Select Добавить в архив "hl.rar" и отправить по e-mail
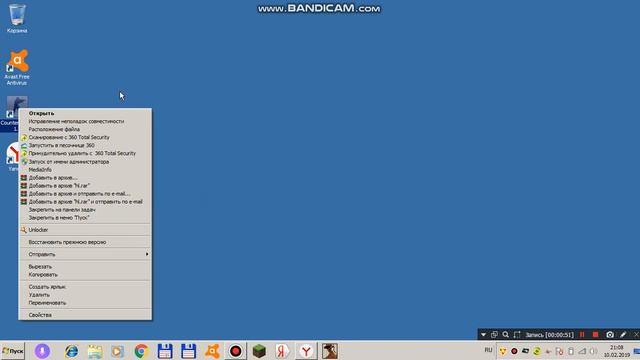640x360 pixels. [85, 202]
